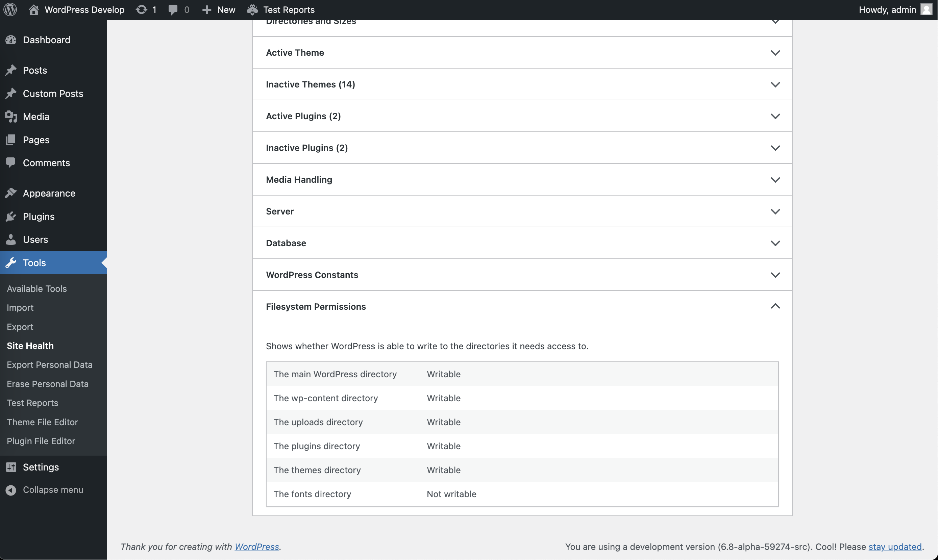Click the Plugins plug icon
Viewport: 938px width, 560px height.
[x=11, y=217]
